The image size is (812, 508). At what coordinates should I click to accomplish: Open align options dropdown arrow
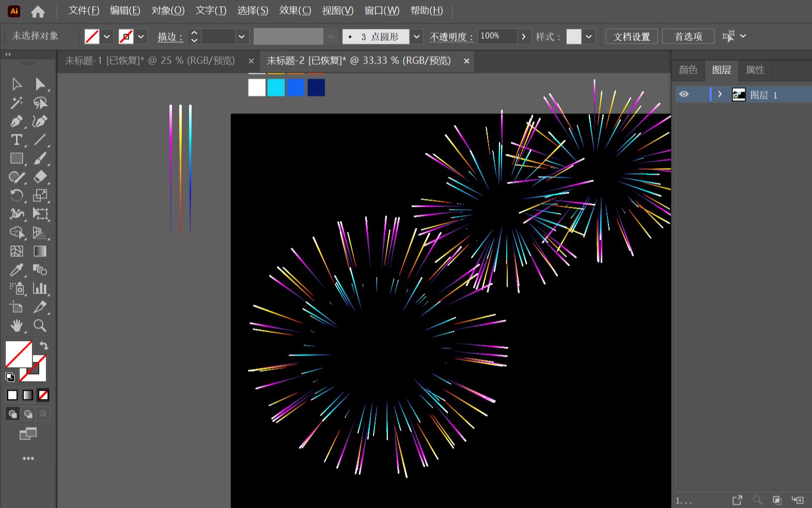pyautogui.click(x=743, y=36)
